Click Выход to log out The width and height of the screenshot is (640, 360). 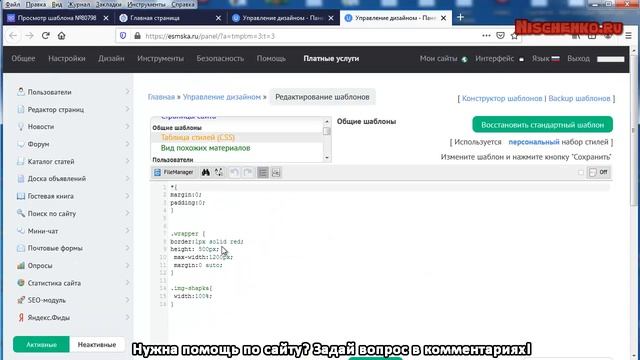pos(578,59)
